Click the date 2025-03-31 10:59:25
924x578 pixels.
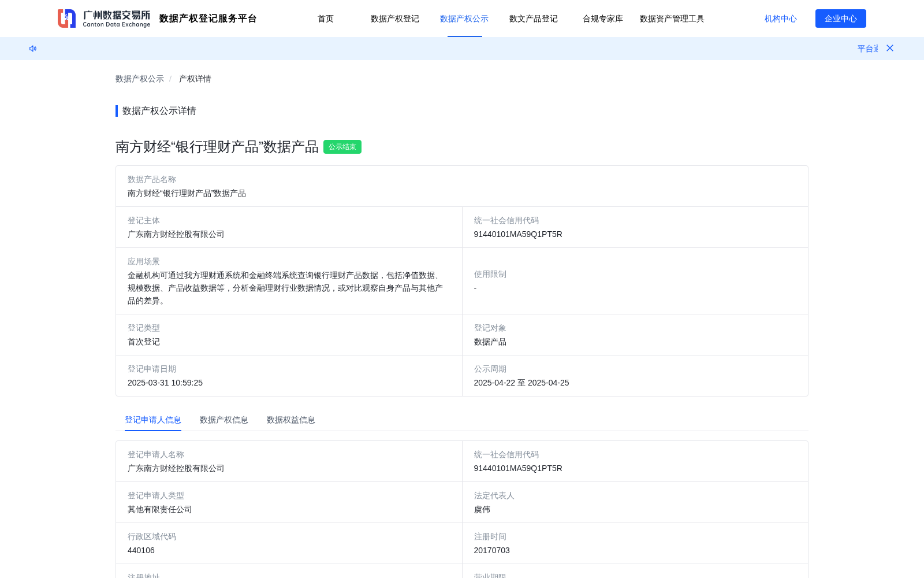[x=165, y=383]
